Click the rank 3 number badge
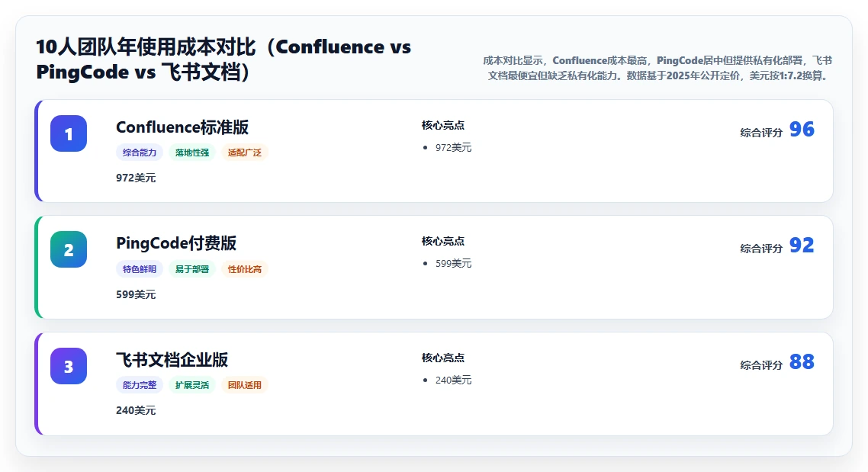 coord(69,366)
